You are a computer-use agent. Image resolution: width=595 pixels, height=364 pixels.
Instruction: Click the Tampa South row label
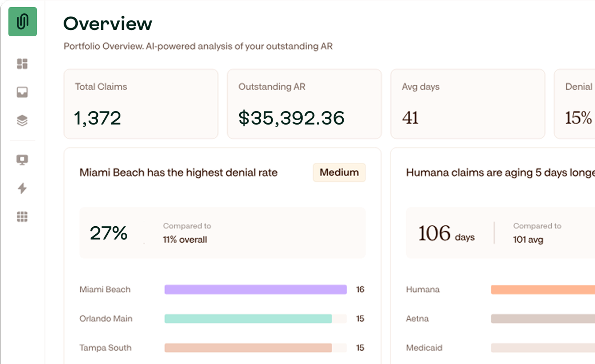105,348
